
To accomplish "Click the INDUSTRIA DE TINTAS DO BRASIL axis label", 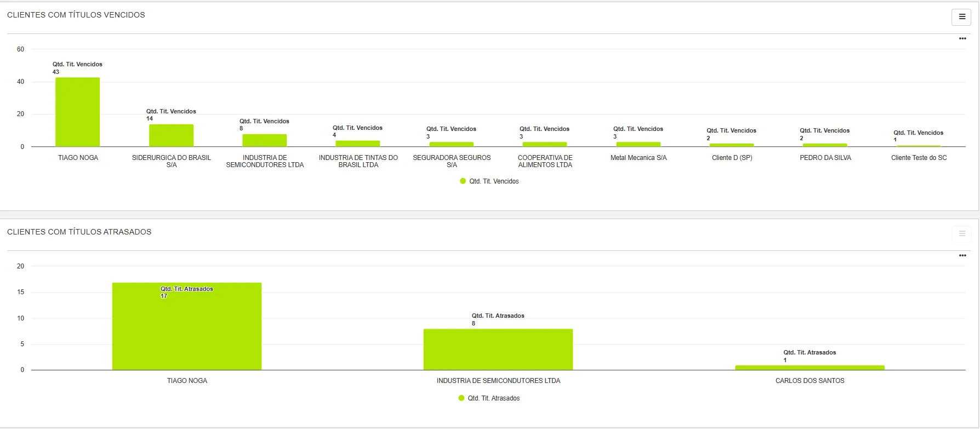I will coord(358,161).
